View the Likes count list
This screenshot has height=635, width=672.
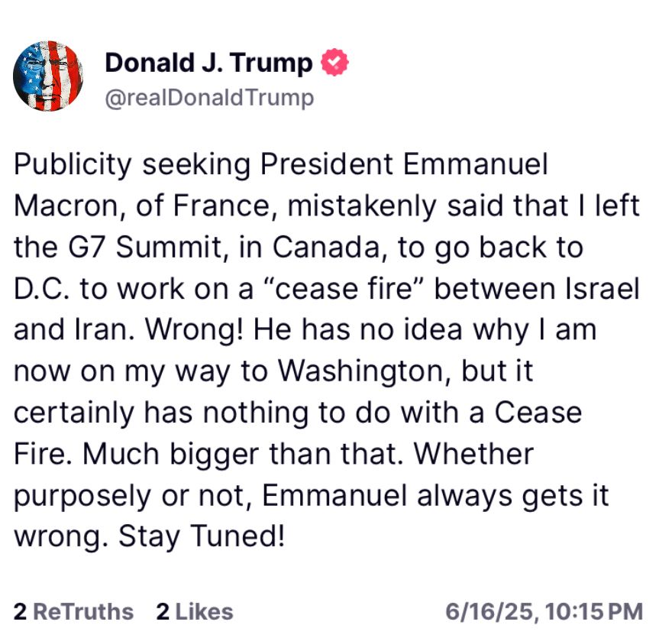click(x=194, y=611)
